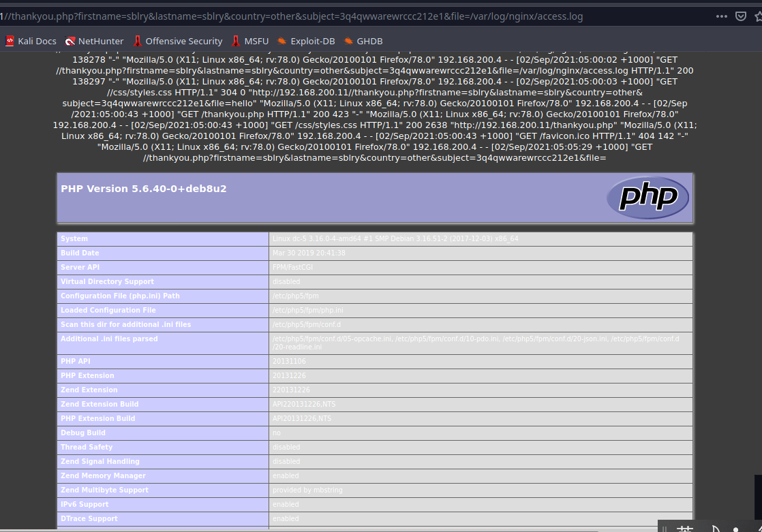Screen dimensions: 762x532
Task: Click the Save to Pocket icon
Action: coord(741,16)
